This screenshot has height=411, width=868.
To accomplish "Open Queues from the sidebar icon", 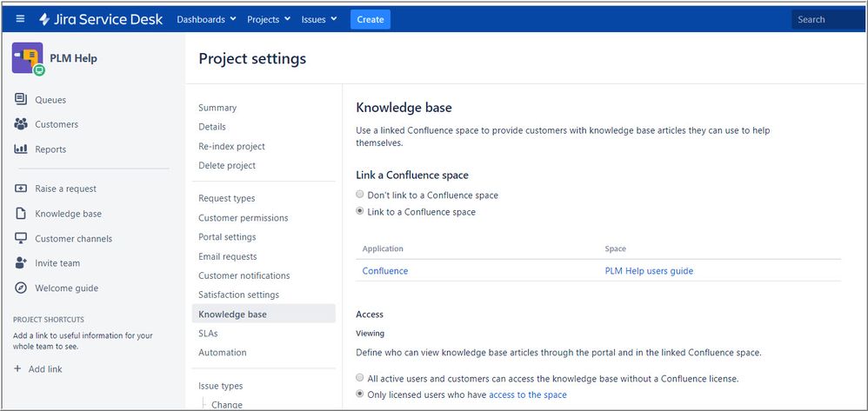I will [21, 100].
